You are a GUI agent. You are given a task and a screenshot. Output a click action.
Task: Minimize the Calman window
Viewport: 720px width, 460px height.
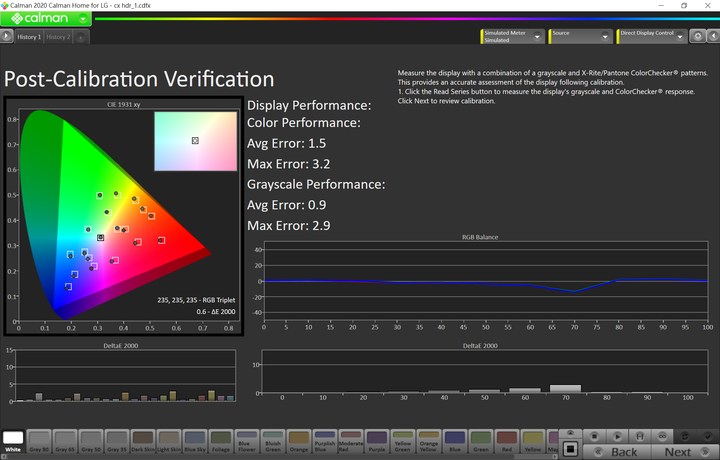[661, 6]
